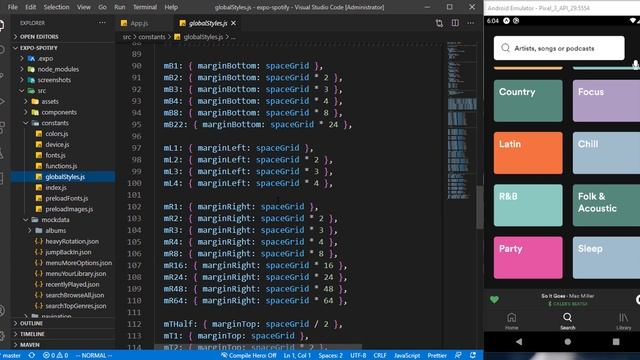Change Spaces: 2 indentation setting
640x360 pixels.
[331, 356]
